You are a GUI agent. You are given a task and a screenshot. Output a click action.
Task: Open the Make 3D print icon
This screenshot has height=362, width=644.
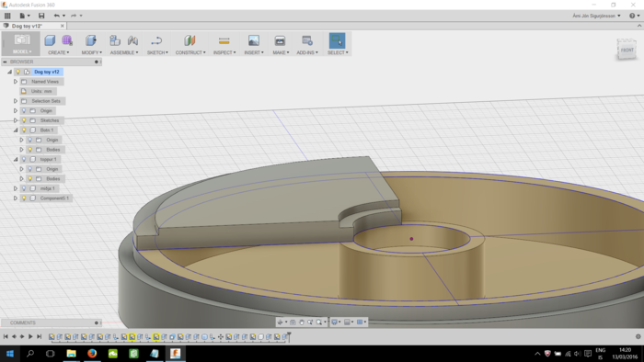pos(280,40)
